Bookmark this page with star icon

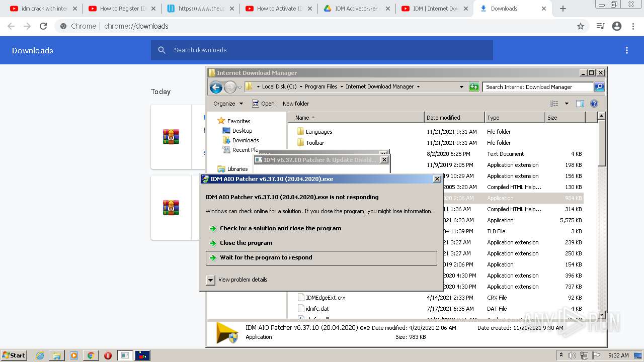(x=581, y=26)
